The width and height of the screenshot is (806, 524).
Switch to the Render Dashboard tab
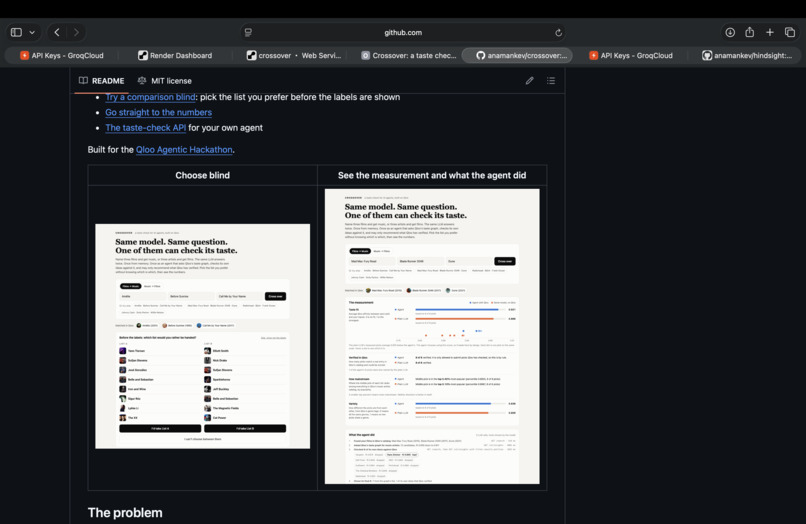tap(175, 56)
